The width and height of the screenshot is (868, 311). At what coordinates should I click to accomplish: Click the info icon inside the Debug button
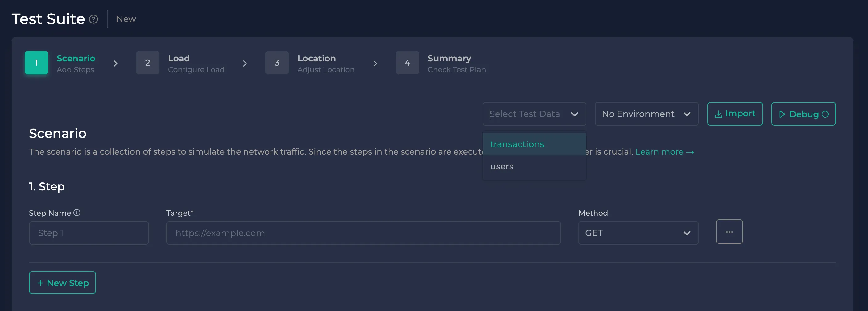825,114
